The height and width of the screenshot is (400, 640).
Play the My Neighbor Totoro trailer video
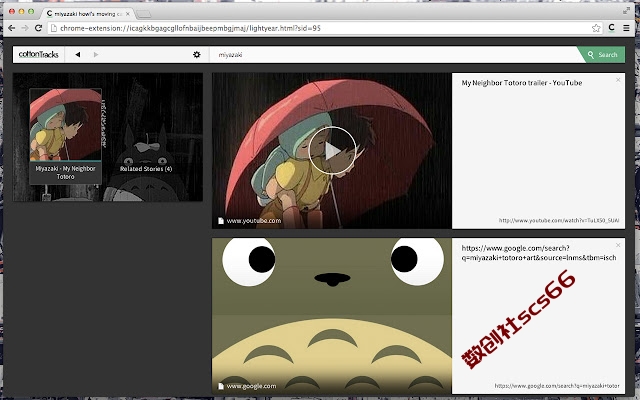(332, 151)
